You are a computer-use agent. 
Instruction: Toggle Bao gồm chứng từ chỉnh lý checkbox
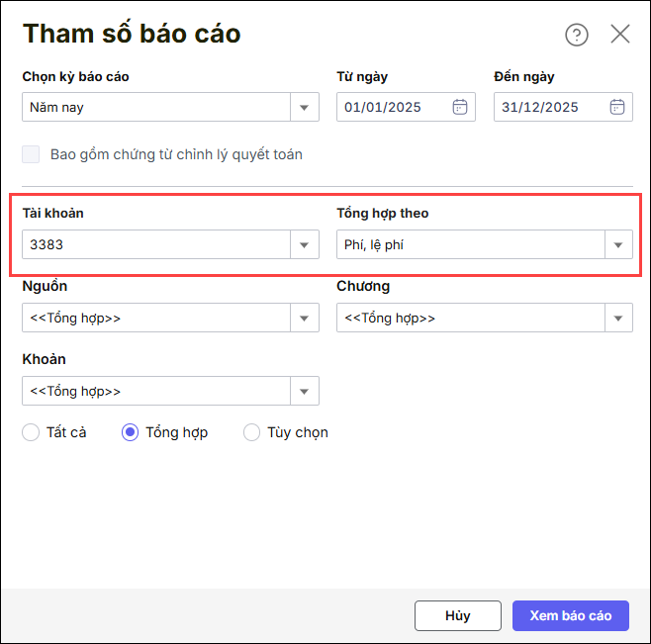pos(31,154)
